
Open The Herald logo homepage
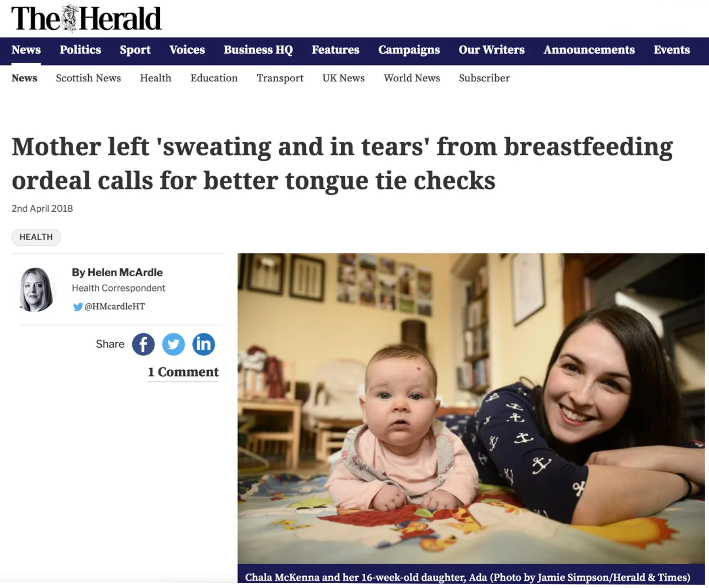(86, 19)
